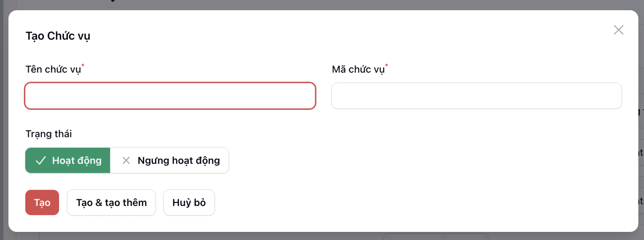
Task: Click the Trạng thái label
Action: (49, 134)
